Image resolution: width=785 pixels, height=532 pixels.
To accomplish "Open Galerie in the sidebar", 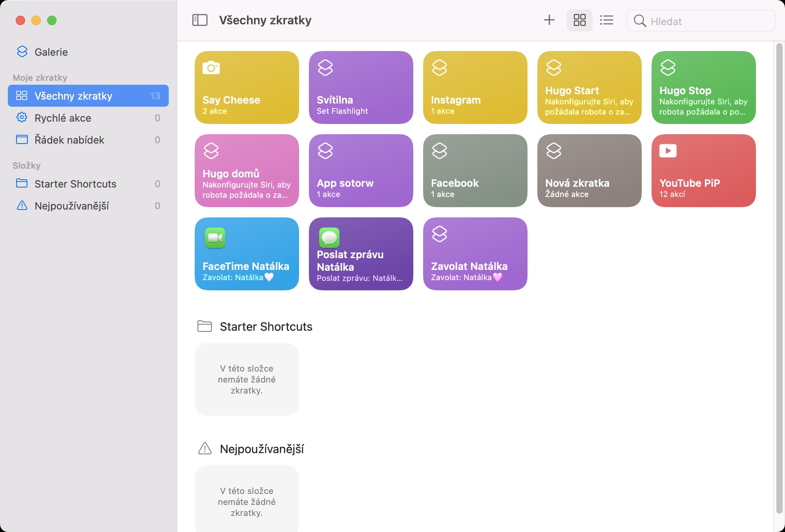I will (51, 52).
